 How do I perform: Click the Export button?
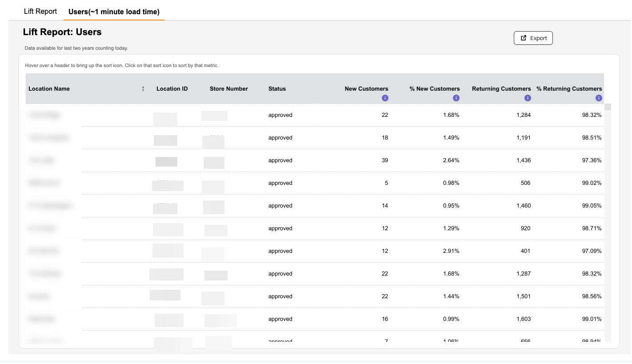[533, 38]
